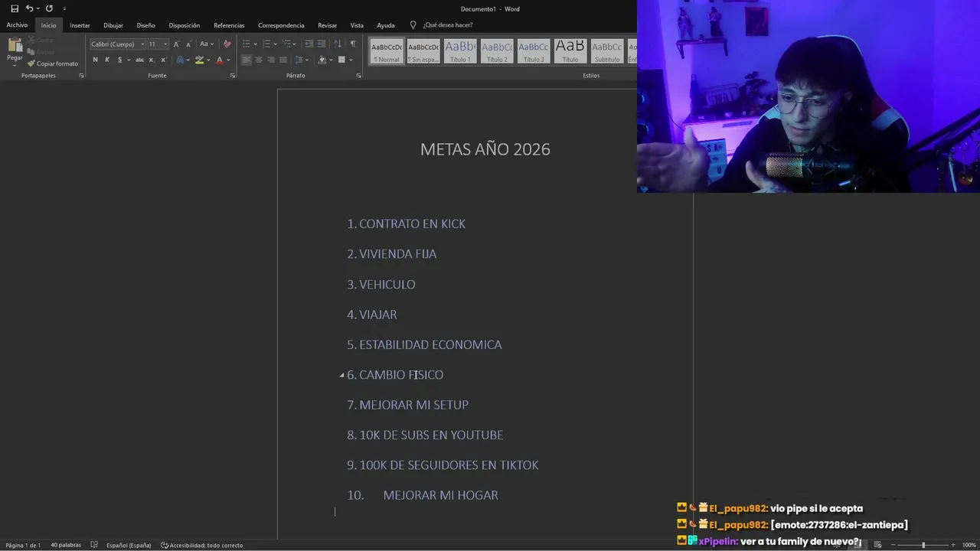Apply Subtítulo style

pyautogui.click(x=607, y=51)
